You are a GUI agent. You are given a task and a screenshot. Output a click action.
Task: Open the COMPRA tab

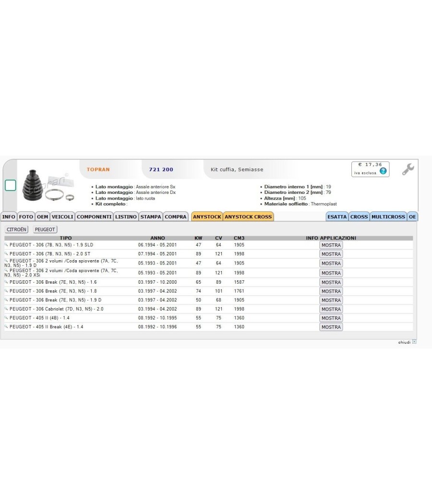point(176,216)
